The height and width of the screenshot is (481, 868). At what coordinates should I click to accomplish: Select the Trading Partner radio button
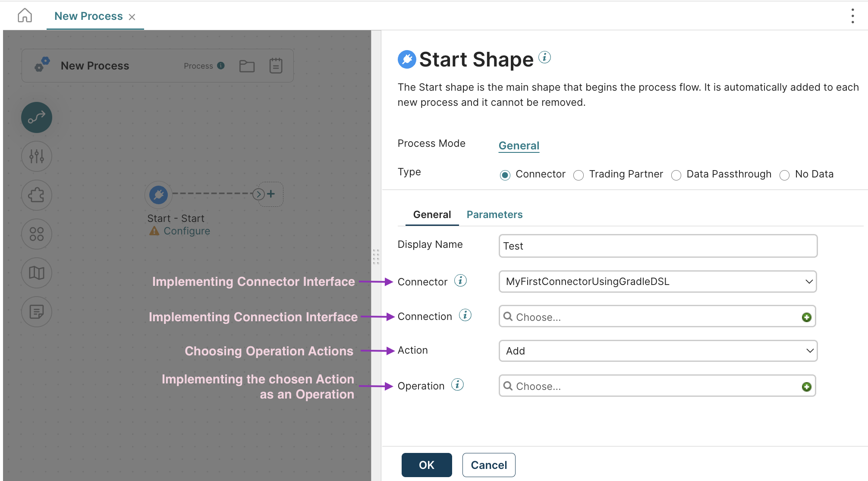pos(578,175)
